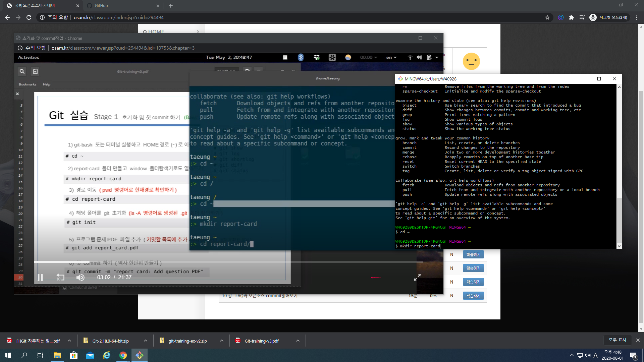
Task: Enter fullscreen video mode
Action: (417, 278)
